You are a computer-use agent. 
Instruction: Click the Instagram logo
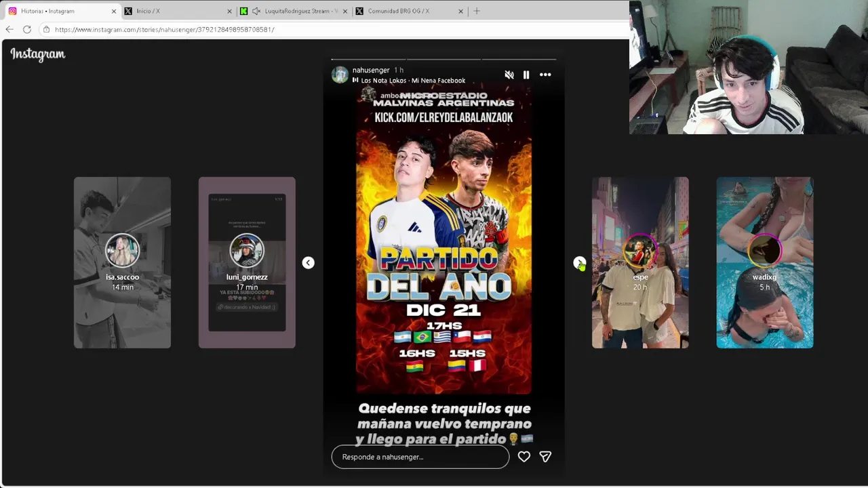click(38, 55)
